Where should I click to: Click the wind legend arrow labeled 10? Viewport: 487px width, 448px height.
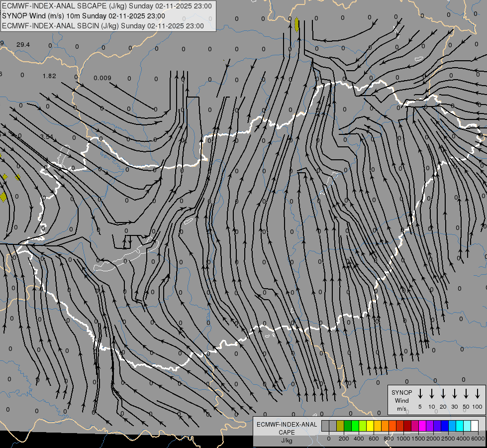(x=432, y=394)
